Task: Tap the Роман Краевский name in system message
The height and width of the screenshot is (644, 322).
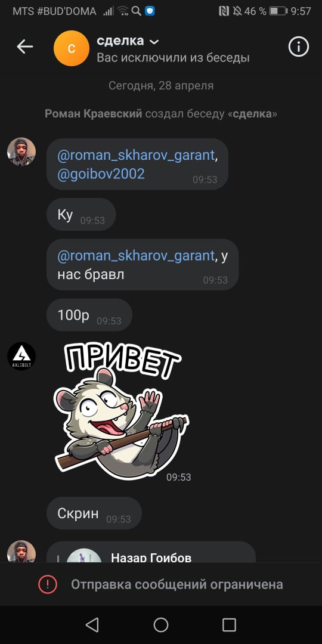Action: tap(94, 114)
